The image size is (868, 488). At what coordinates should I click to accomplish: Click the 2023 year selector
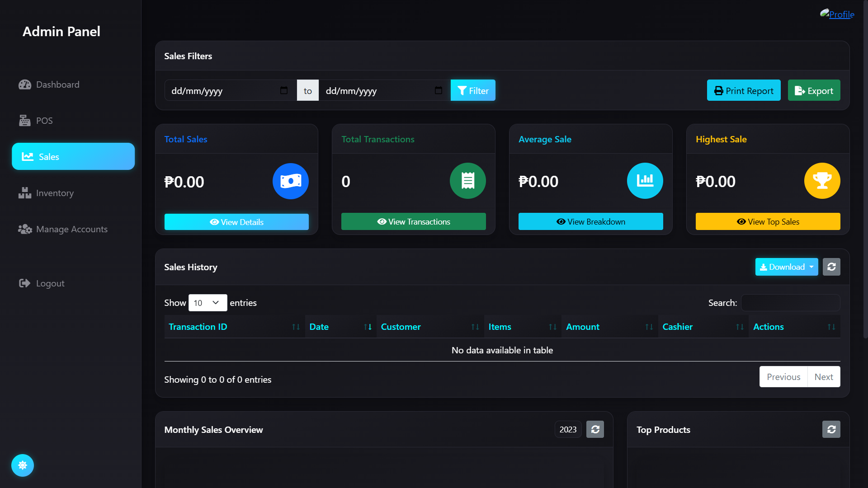click(568, 429)
